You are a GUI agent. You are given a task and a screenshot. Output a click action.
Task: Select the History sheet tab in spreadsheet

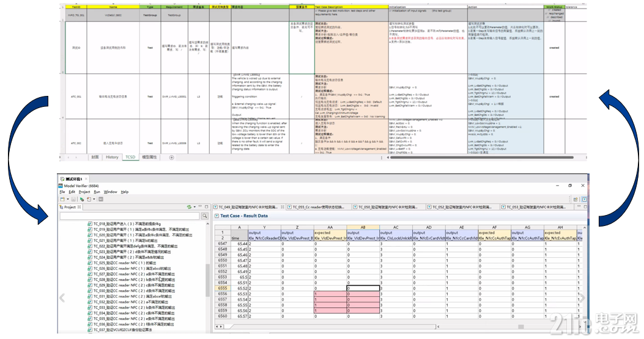[112, 157]
